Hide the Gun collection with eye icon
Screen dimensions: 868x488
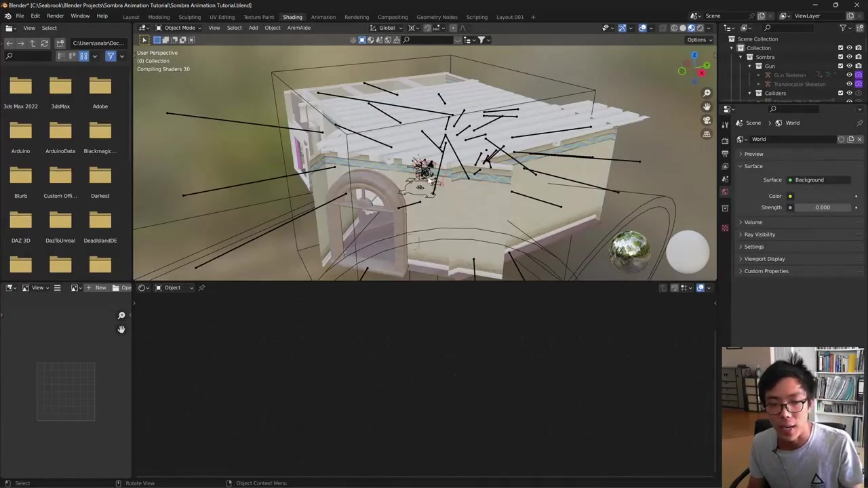[849, 66]
